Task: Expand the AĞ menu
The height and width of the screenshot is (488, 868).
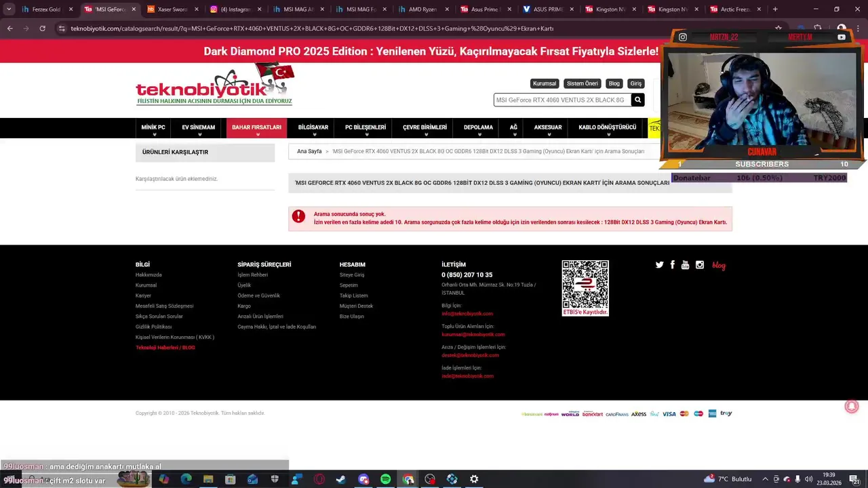Action: tap(513, 127)
